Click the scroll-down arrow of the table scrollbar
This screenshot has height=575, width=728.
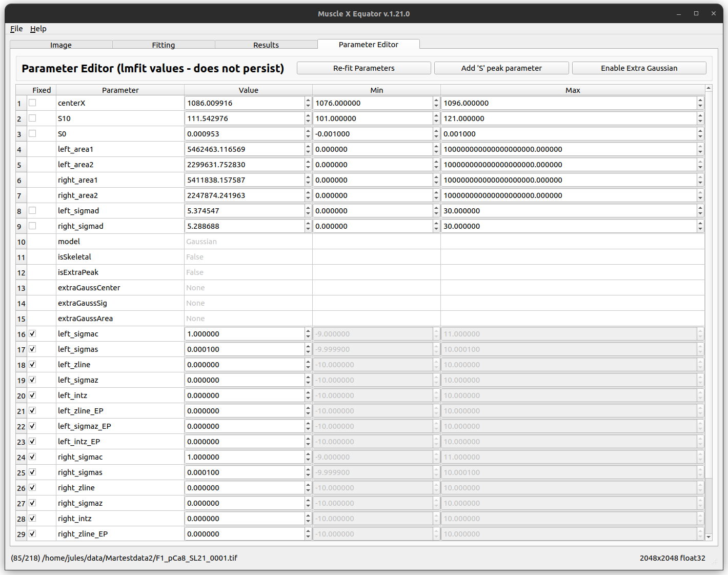coord(709,537)
